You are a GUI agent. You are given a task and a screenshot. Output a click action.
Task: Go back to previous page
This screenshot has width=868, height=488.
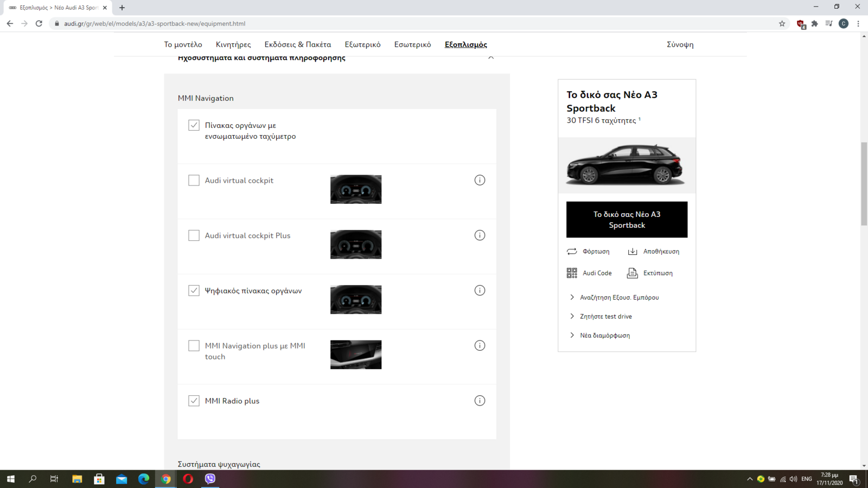tap(10, 23)
